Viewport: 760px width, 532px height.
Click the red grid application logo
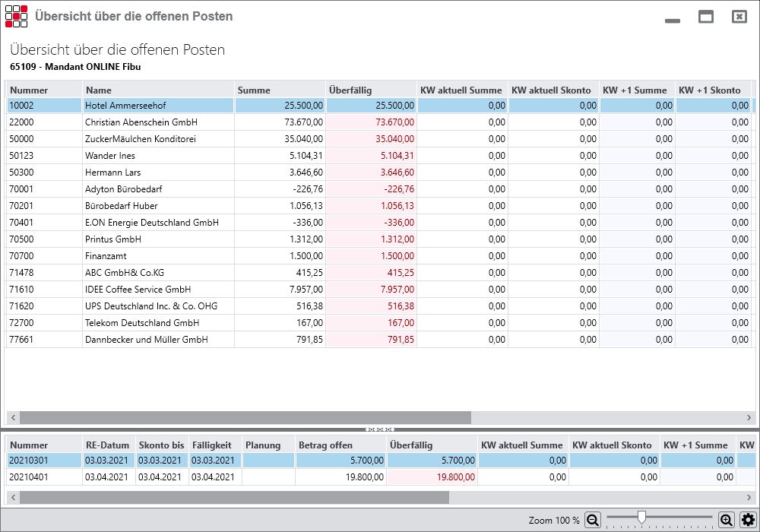(16, 16)
